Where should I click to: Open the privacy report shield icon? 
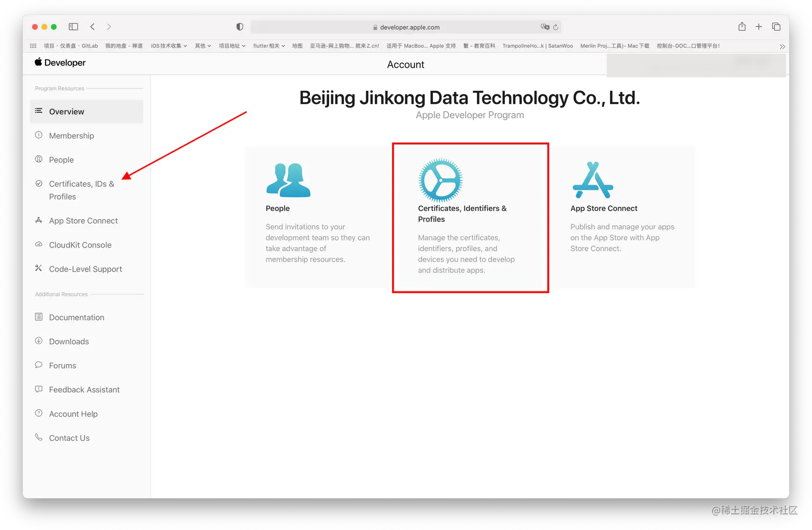(x=240, y=27)
